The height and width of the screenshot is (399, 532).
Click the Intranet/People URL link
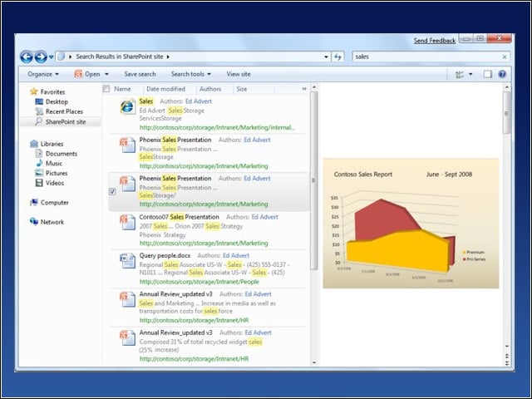199,282
